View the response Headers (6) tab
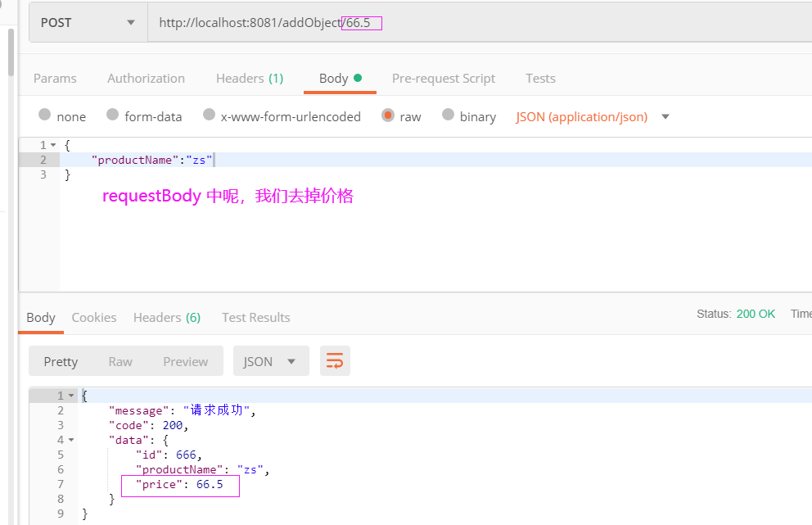 tap(166, 317)
